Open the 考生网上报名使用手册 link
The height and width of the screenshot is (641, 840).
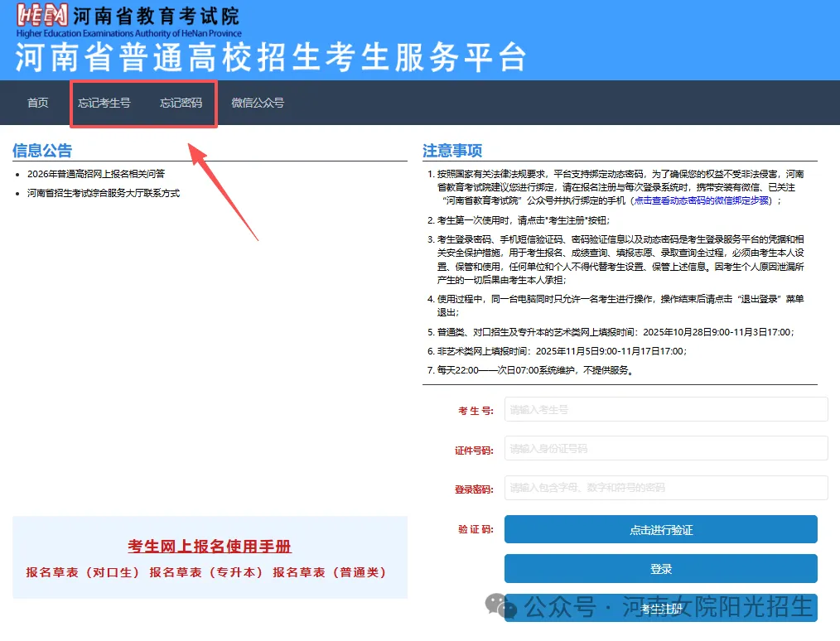210,547
